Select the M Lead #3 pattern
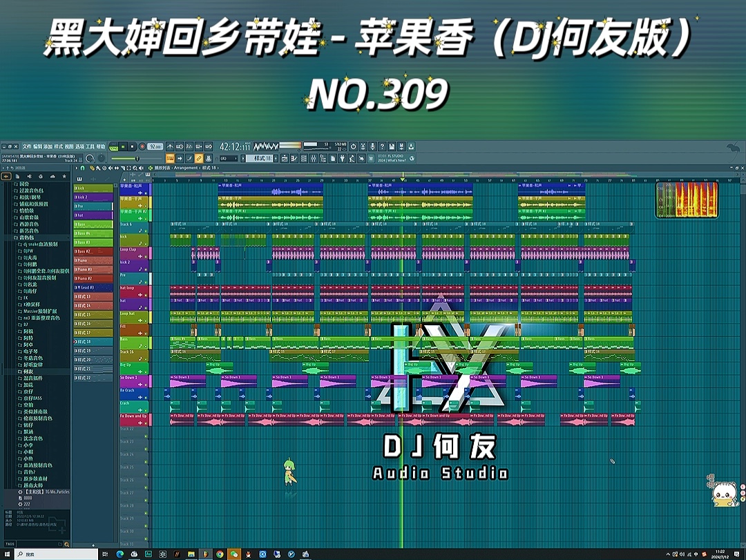746x560 pixels. pyautogui.click(x=93, y=287)
